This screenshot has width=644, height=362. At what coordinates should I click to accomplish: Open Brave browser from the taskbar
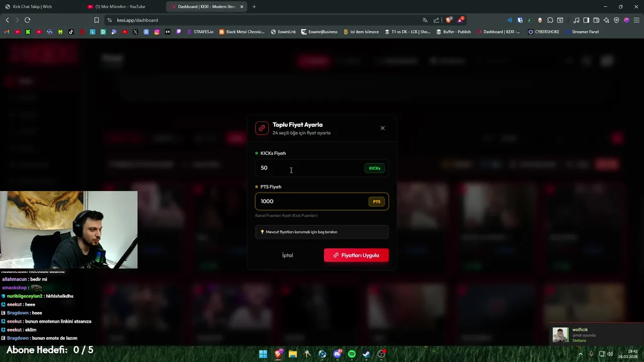click(x=278, y=354)
